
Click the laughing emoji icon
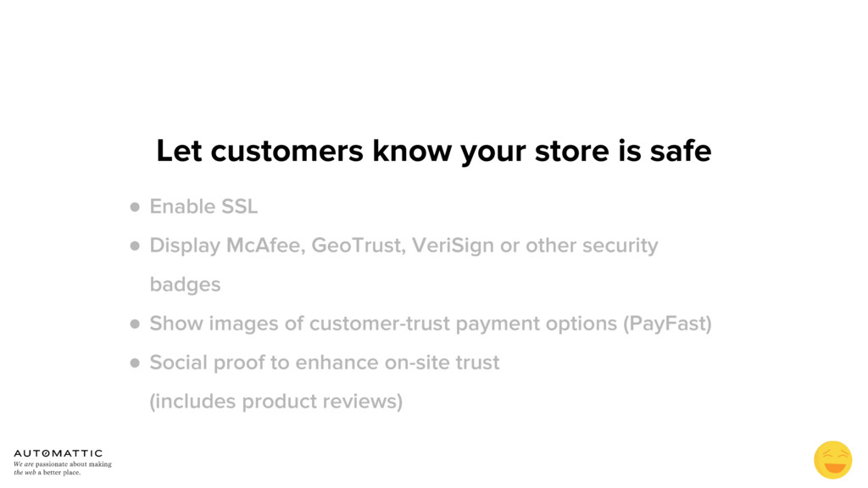tap(832, 460)
